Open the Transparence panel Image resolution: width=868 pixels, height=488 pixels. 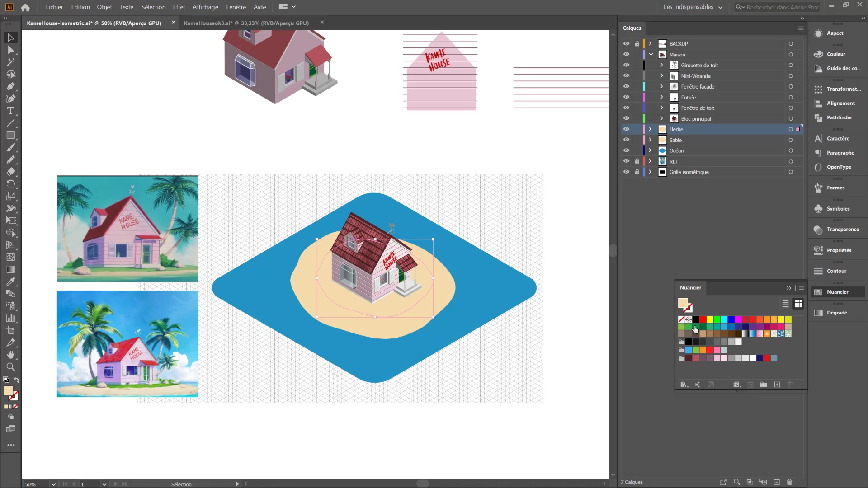(x=836, y=230)
